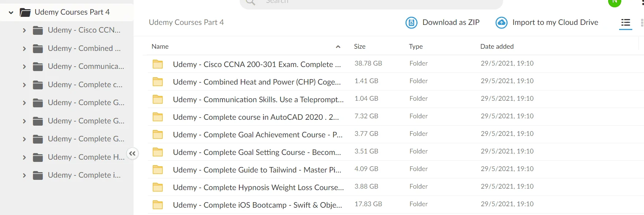Click the Download as ZIP icon
The width and height of the screenshot is (644, 215).
pos(411,23)
